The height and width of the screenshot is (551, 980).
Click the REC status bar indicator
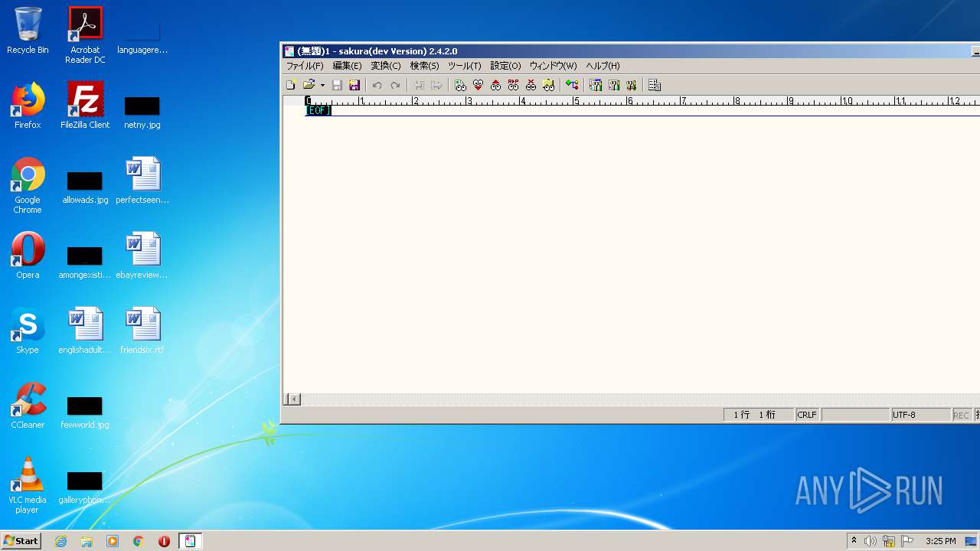[x=961, y=415]
